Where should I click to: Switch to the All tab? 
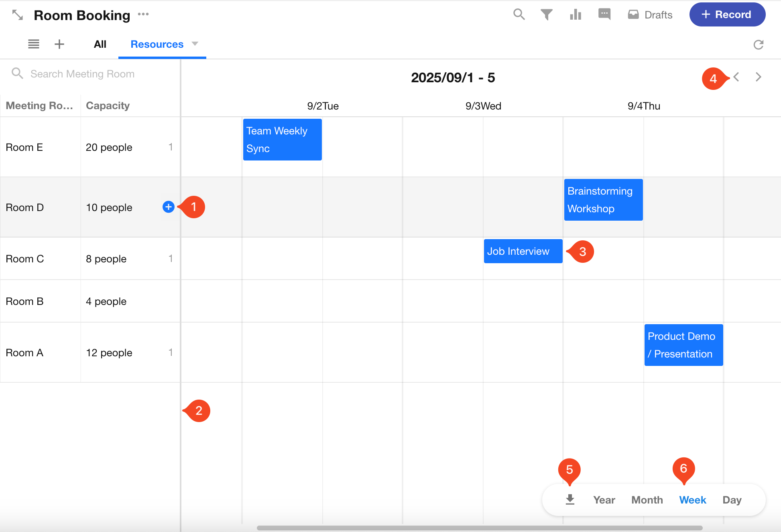point(100,44)
